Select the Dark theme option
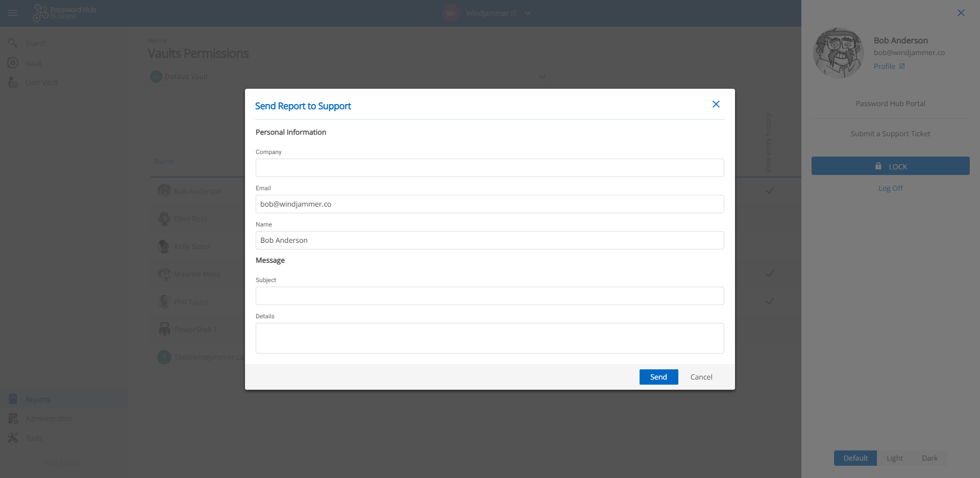 tap(929, 458)
